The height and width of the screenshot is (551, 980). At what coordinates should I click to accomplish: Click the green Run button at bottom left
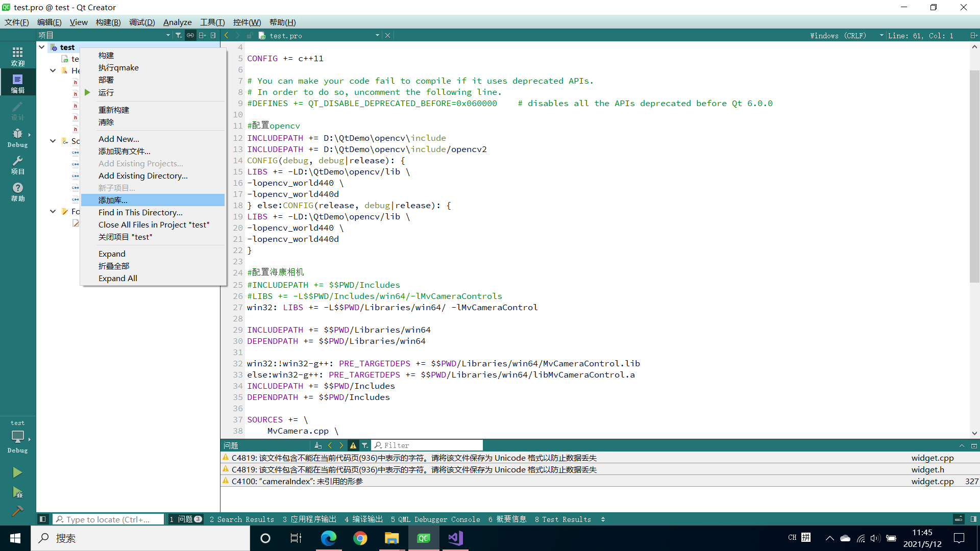coord(17,472)
